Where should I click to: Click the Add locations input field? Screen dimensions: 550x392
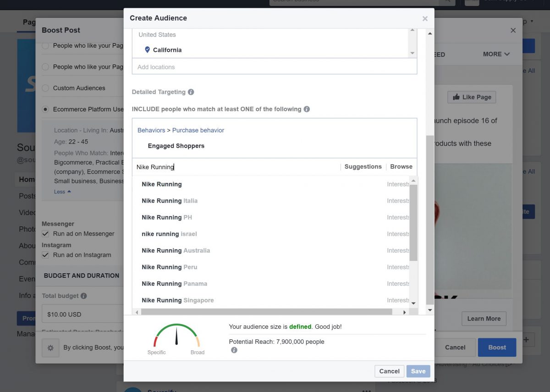[275, 67]
